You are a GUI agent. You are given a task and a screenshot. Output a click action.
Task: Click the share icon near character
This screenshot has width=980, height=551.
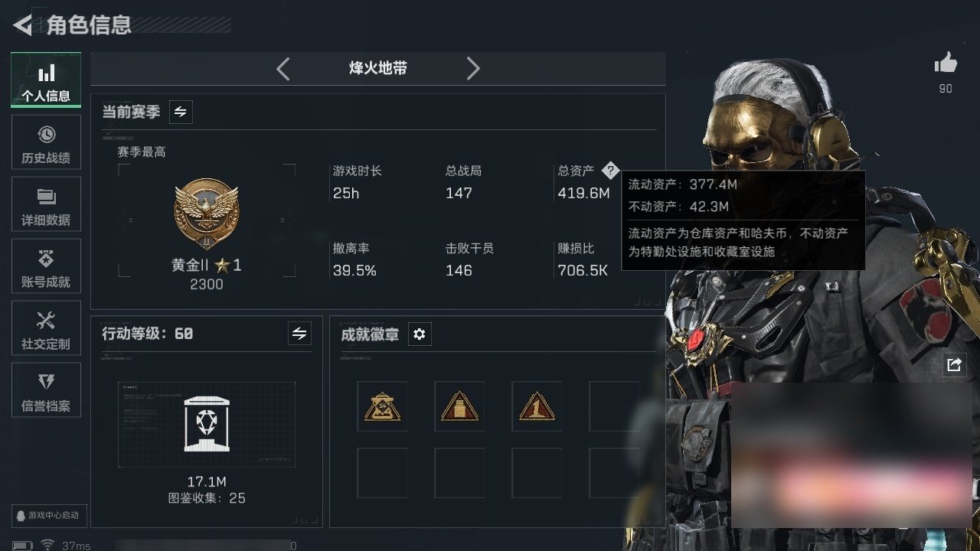pyautogui.click(x=954, y=365)
